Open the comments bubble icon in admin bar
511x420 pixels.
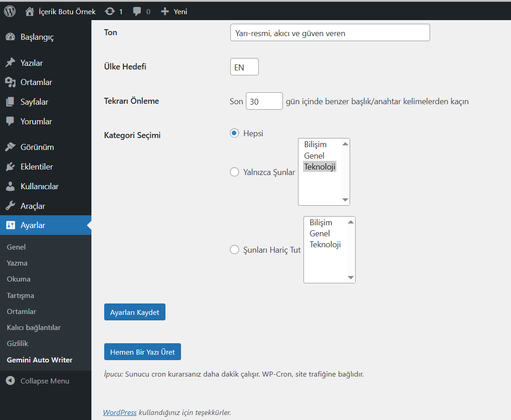coord(137,12)
